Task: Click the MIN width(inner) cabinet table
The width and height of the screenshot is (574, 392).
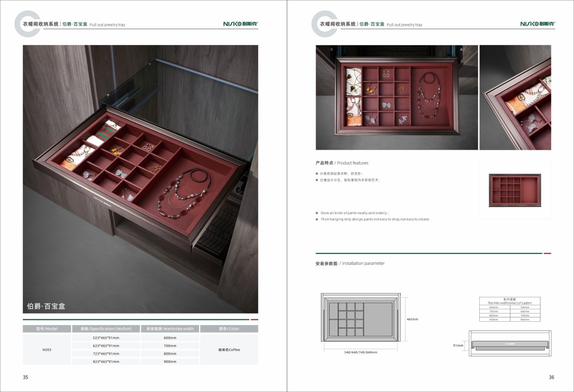Action: click(x=509, y=309)
